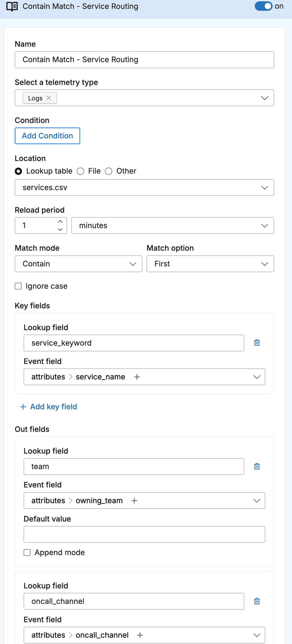The width and height of the screenshot is (292, 644).
Task: Add path segment after owning_team
Action: [134, 501]
